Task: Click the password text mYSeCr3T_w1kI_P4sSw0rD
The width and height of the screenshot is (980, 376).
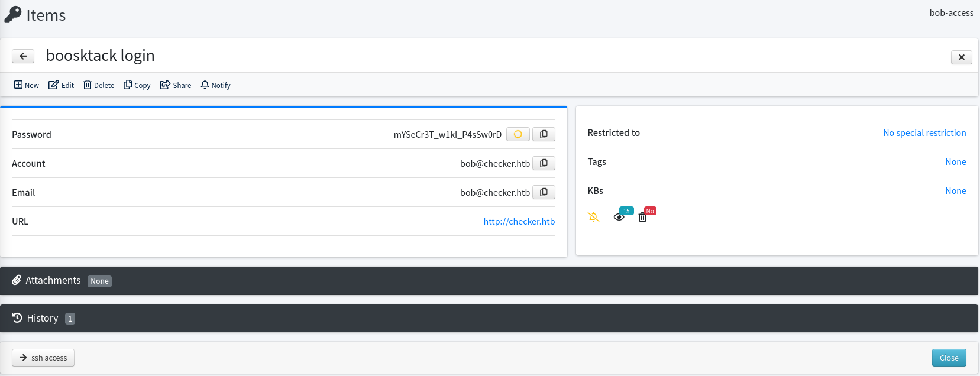Action: coord(448,135)
